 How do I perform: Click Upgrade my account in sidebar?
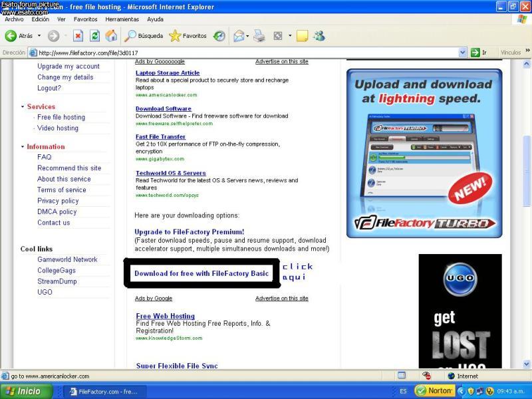point(68,66)
